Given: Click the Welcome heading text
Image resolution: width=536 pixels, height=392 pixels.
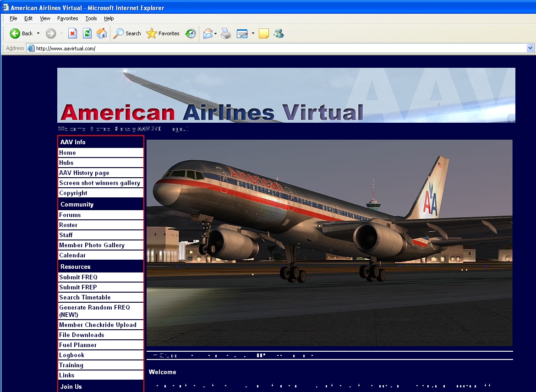Looking at the screenshot, I should click(162, 372).
